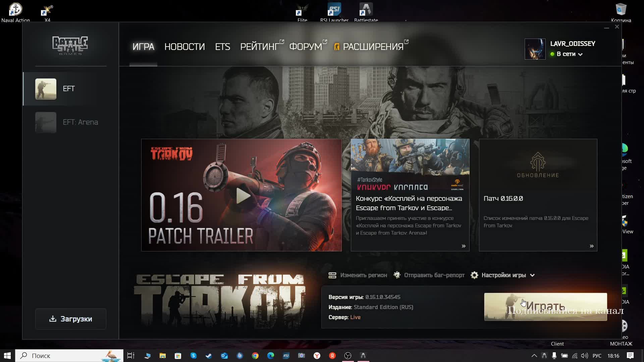Open the Battlestate desktop shortcut
The width and height of the screenshot is (644, 362).
pyautogui.click(x=366, y=12)
